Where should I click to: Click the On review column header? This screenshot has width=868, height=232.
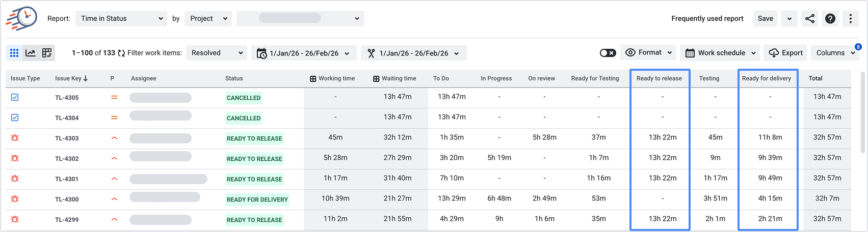[541, 78]
